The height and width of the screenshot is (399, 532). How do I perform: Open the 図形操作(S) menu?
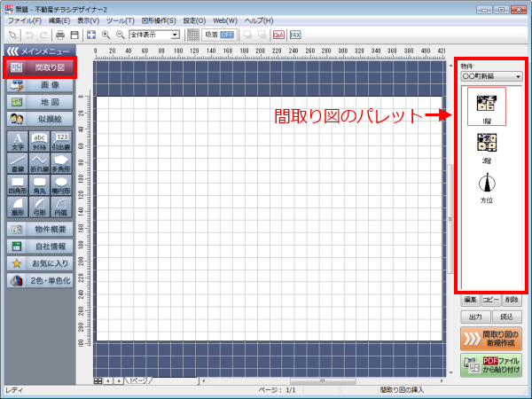tap(160, 20)
